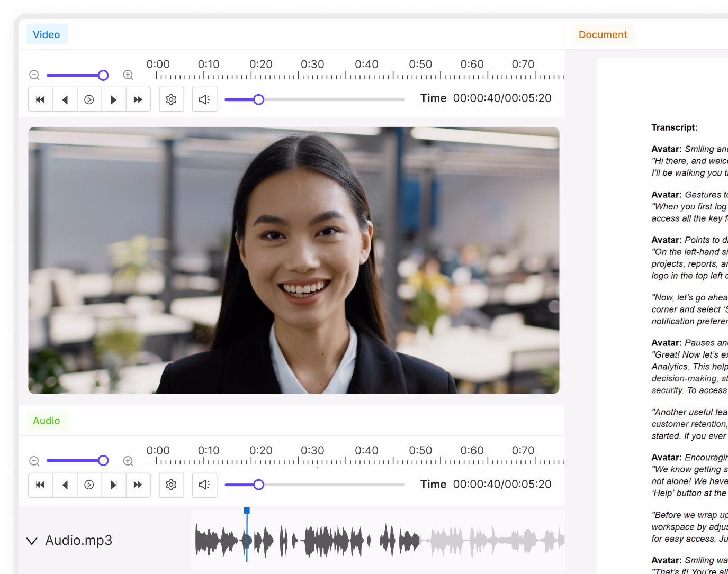Play the audio track
Screen dimensions: 728x574
pos(89,485)
